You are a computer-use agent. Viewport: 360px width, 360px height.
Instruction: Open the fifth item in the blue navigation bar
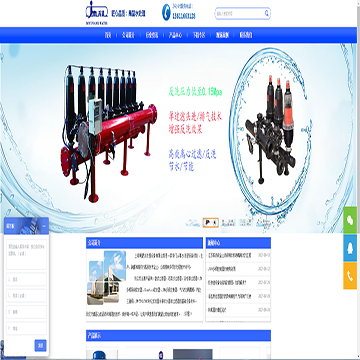[199, 35]
